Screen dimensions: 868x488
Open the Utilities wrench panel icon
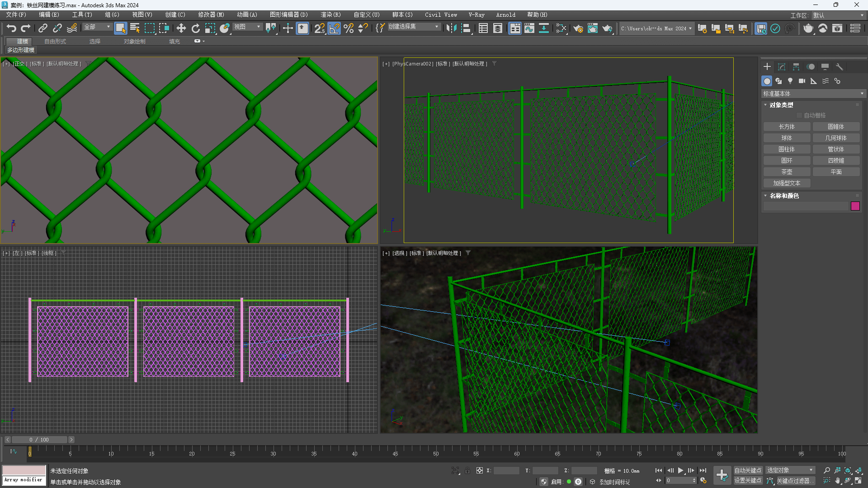840,67
